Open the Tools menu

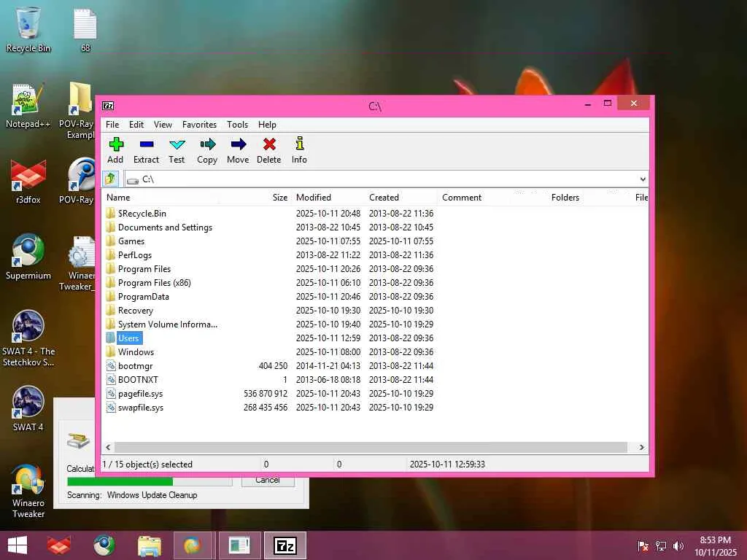[x=237, y=124]
